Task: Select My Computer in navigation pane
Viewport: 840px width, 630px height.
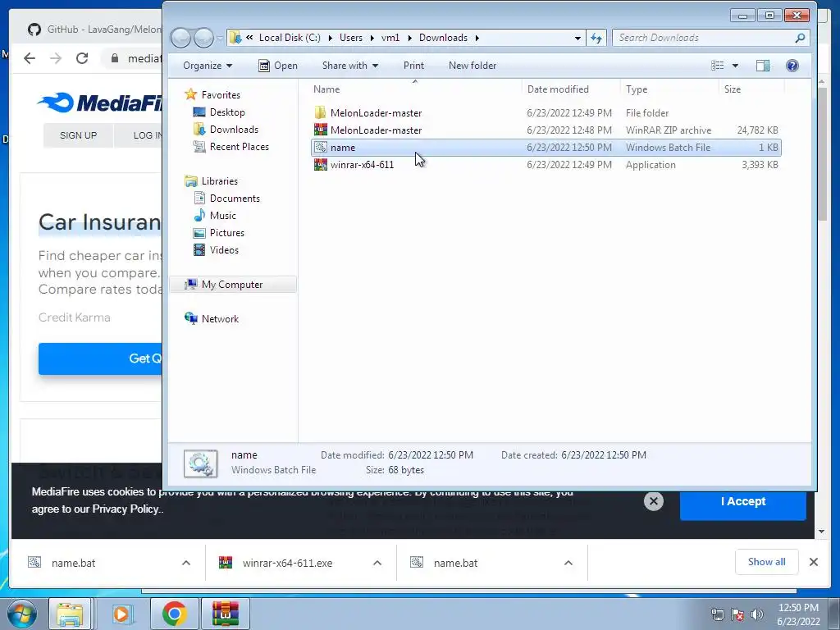Action: tap(232, 284)
